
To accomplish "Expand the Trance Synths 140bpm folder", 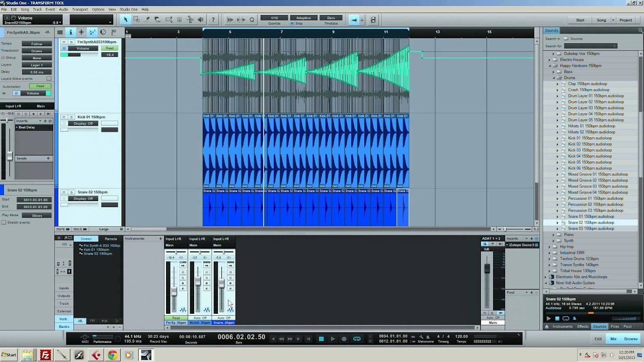I will point(549,265).
